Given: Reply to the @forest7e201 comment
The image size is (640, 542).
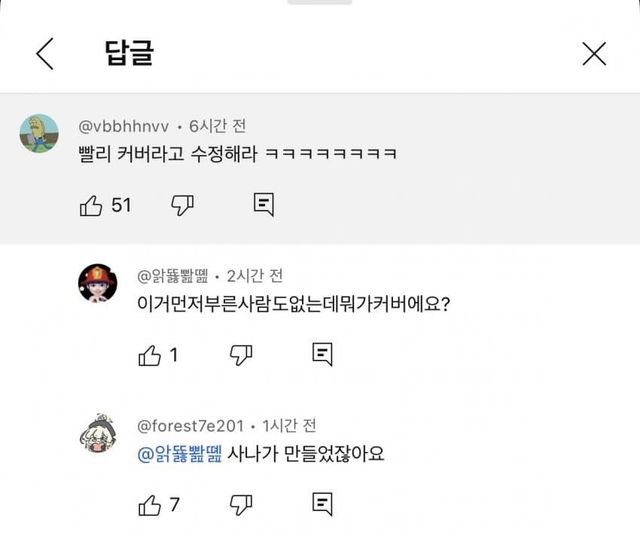Looking at the screenshot, I should pyautogui.click(x=322, y=504).
